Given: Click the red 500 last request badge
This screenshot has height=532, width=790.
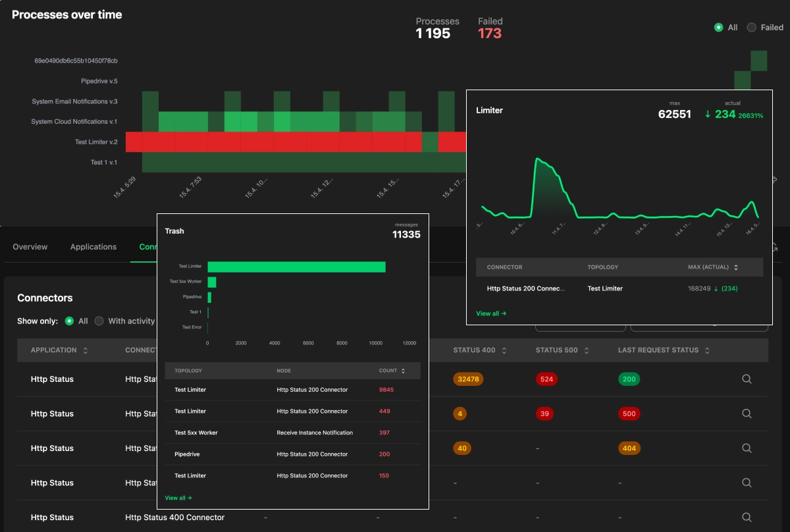Looking at the screenshot, I should pos(629,413).
